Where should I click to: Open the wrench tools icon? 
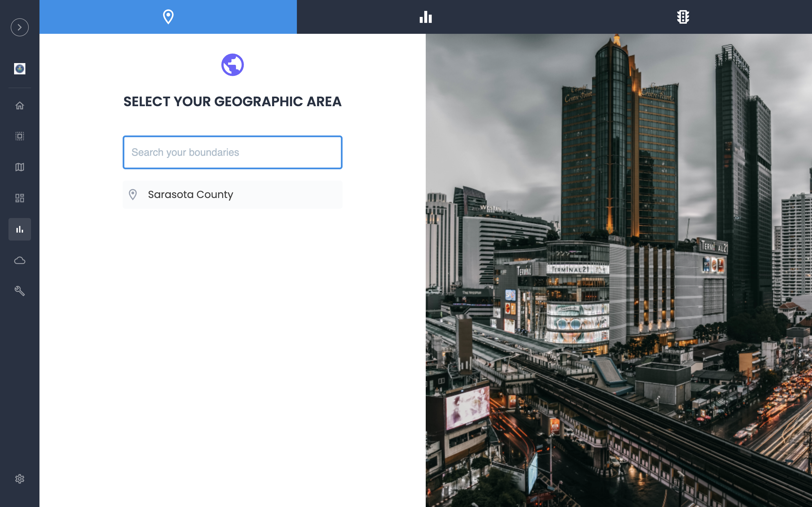pos(19,291)
